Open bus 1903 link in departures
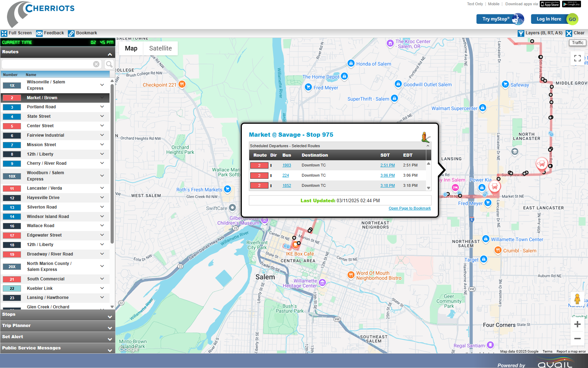Viewport: 588px width, 368px height. pos(287,165)
